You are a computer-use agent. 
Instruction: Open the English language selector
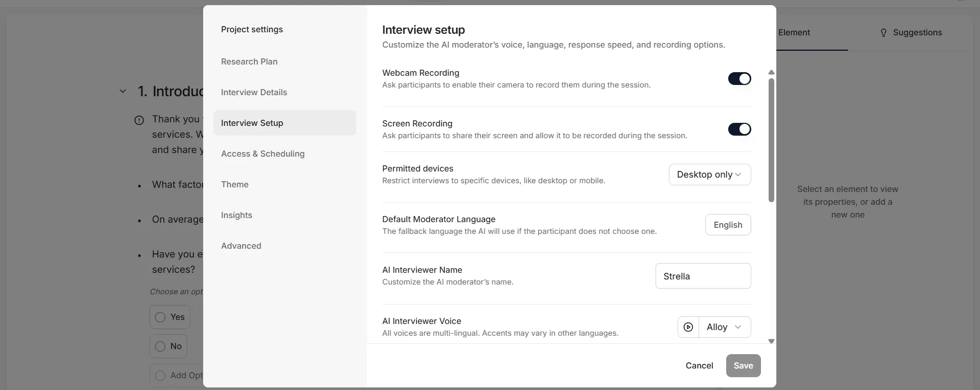[x=728, y=225]
